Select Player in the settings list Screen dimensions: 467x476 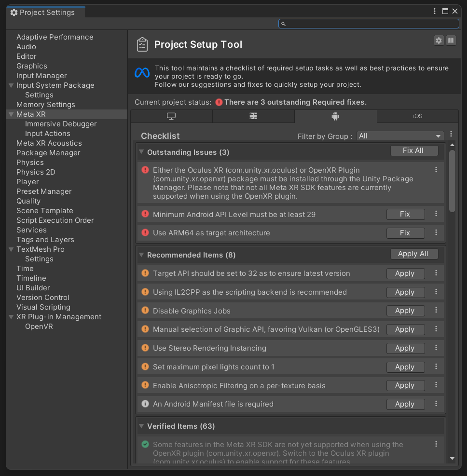point(27,181)
